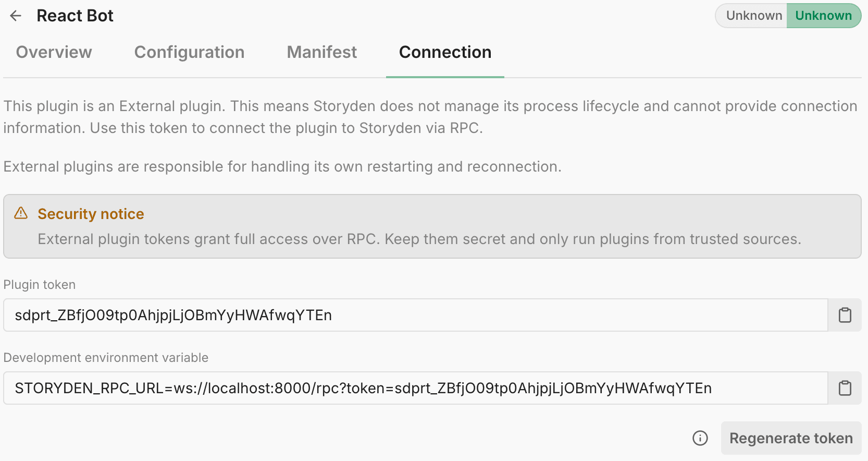Copy the plugin token to clipboard
Screen dimensions: 868x461
coord(845,315)
